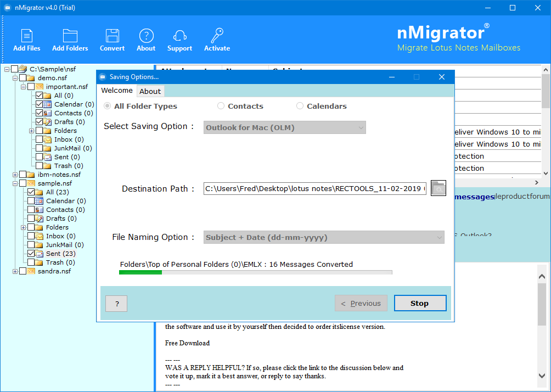The height and width of the screenshot is (392, 551).
Task: Click the conversion progress bar
Action: pyautogui.click(x=256, y=272)
